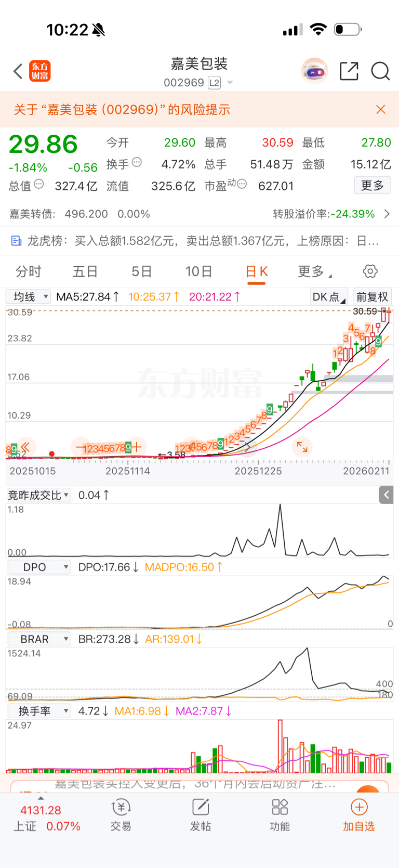The height and width of the screenshot is (868, 399).
Task: Tap the 金额 15.12亿 value
Action: [371, 164]
